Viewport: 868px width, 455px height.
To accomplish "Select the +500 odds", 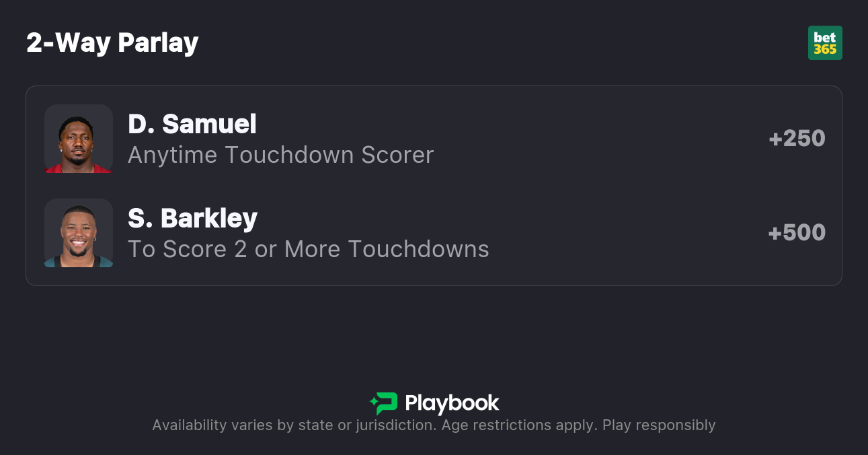I will pos(797,233).
